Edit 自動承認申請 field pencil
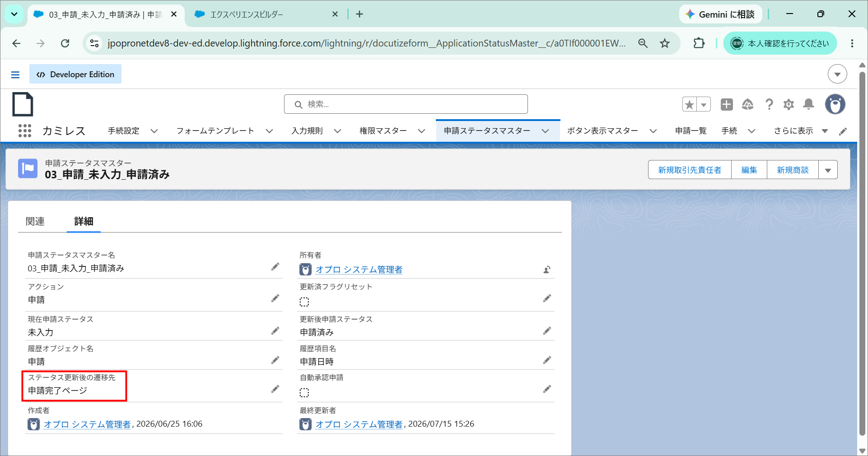Screen dimensions: 868x456 click(547, 389)
